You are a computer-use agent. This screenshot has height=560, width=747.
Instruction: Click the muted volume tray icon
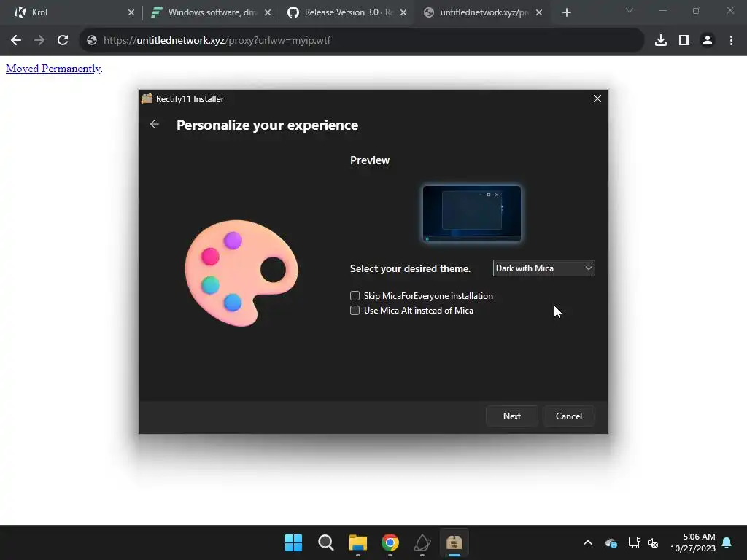[653, 542]
